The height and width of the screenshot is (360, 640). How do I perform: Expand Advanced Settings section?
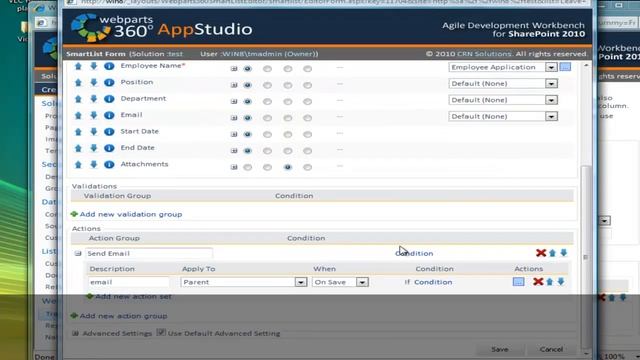point(75,333)
